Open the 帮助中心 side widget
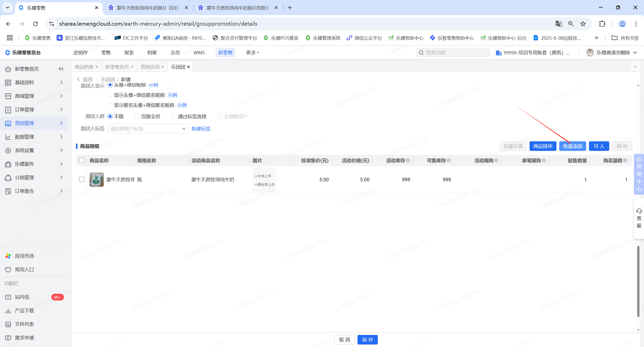The width and height of the screenshot is (644, 347). tap(639, 174)
